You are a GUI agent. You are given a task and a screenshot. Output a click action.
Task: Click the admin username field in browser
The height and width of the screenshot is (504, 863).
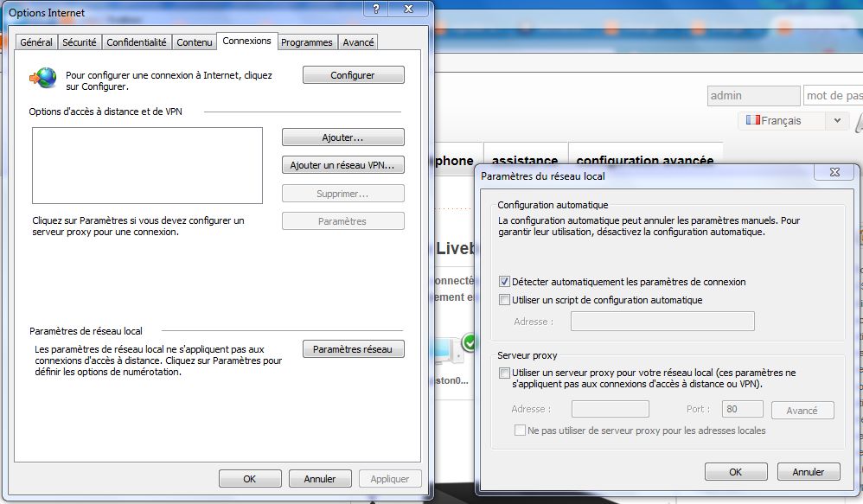(753, 96)
